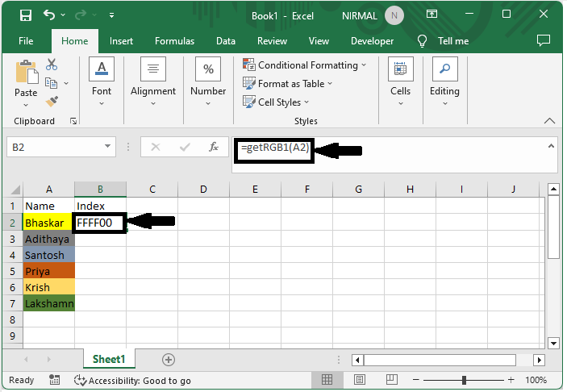Click the Insert Function fx button
The image size is (567, 392).
coord(214,147)
